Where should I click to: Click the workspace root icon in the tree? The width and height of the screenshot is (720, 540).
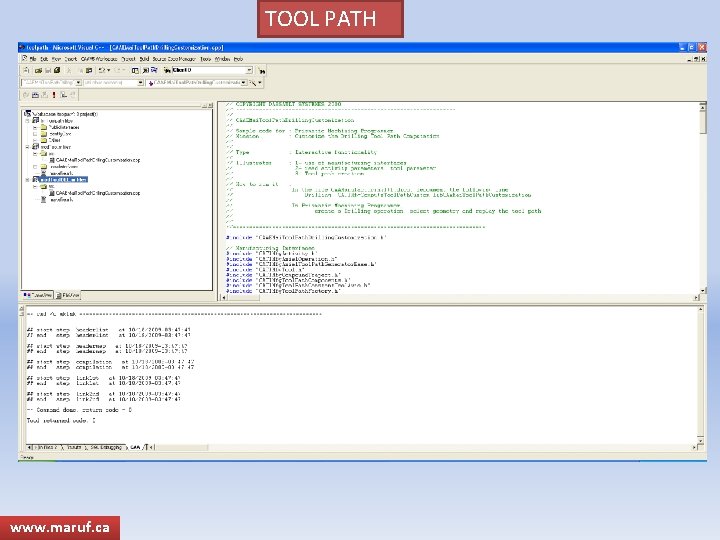pos(28,113)
